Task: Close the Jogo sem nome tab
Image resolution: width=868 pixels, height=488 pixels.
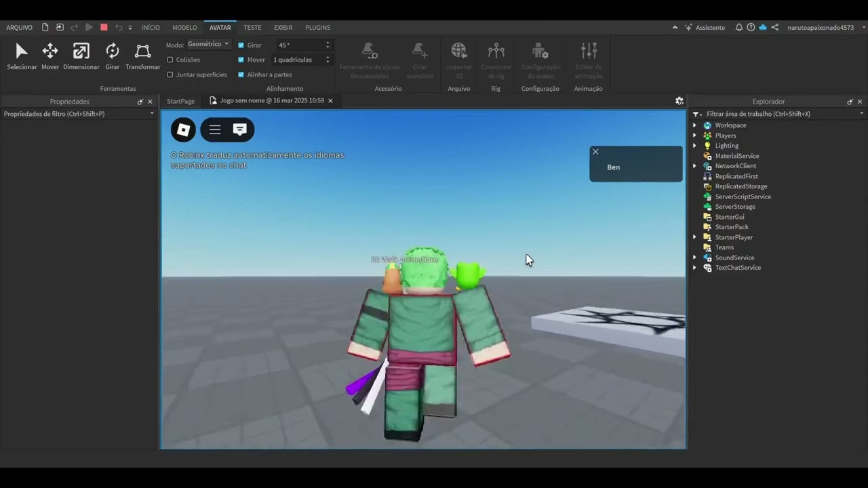Action: coord(330,101)
